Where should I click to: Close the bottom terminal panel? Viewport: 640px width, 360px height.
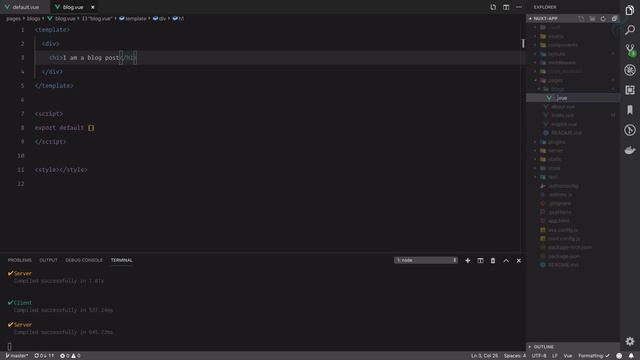(519, 260)
